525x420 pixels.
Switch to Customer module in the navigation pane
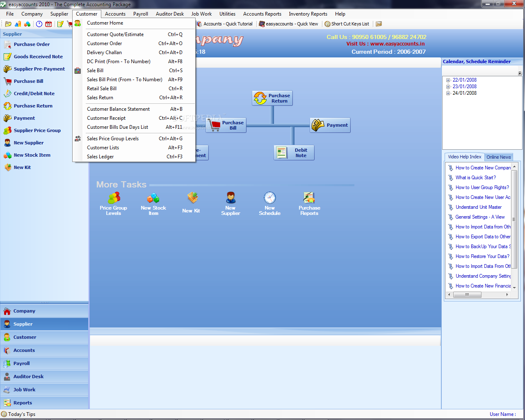(44, 337)
